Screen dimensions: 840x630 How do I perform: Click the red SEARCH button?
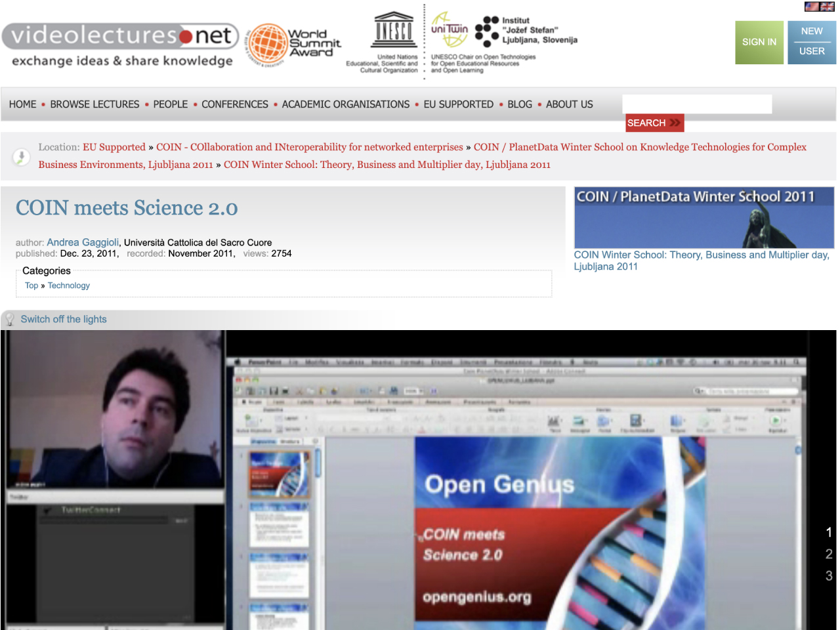(x=654, y=123)
